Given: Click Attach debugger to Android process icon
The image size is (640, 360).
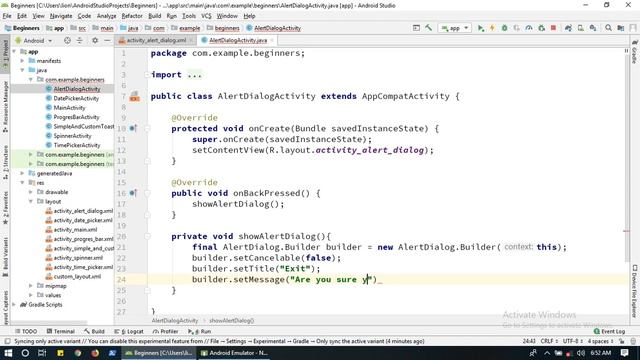Looking at the screenshot, I should (x=542, y=28).
